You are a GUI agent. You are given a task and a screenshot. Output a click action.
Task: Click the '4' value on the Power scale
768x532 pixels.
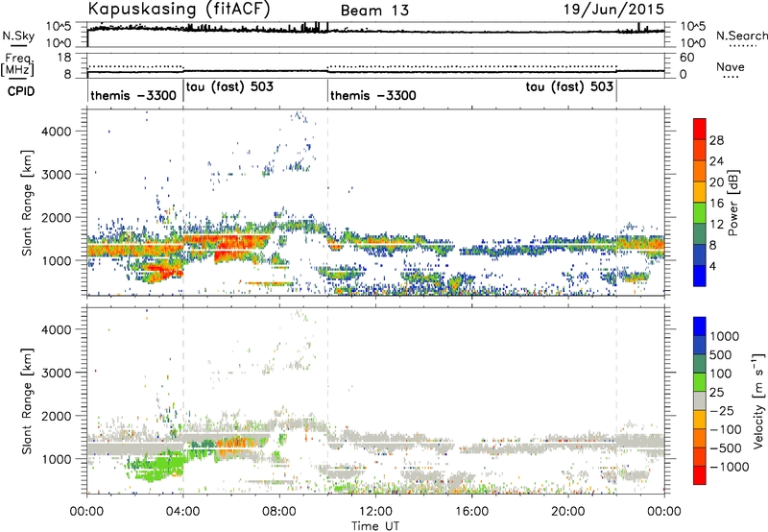pyautogui.click(x=712, y=266)
